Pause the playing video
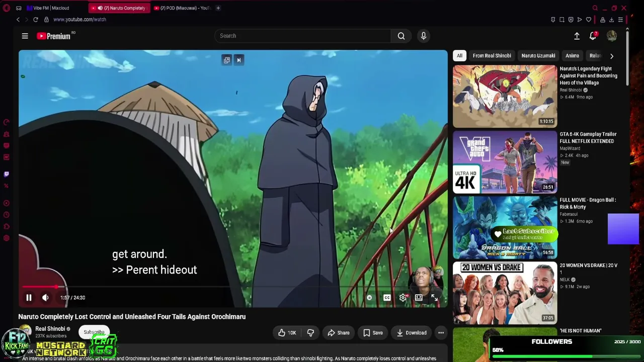The height and width of the screenshot is (362, 644). tap(29, 298)
